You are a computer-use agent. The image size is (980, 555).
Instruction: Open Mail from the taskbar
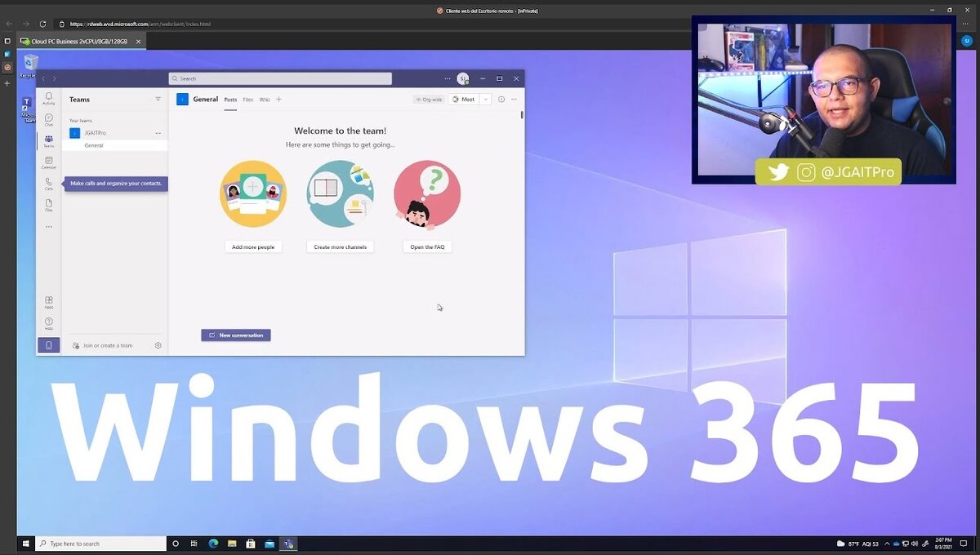[x=269, y=544]
